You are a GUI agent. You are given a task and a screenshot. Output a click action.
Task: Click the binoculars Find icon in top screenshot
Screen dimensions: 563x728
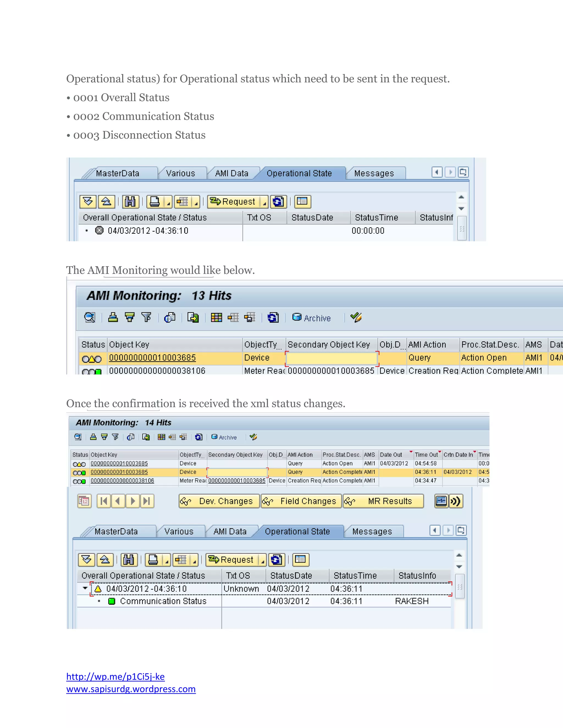pos(130,201)
